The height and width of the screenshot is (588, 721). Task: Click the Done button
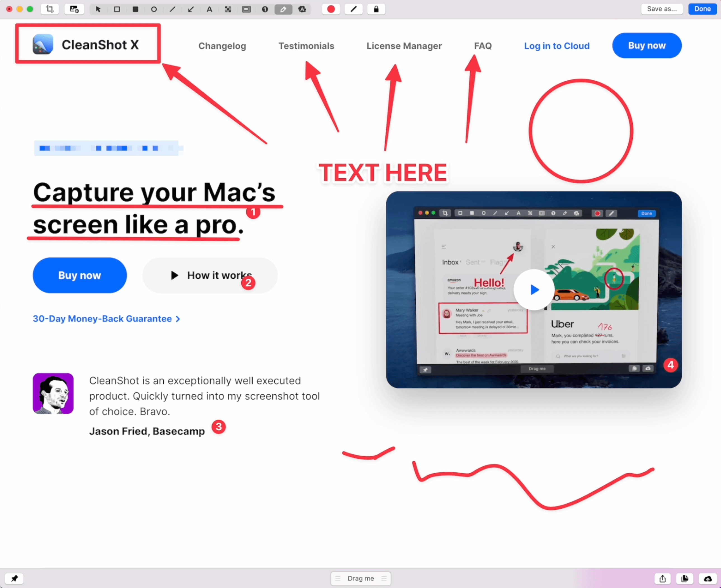coord(702,9)
